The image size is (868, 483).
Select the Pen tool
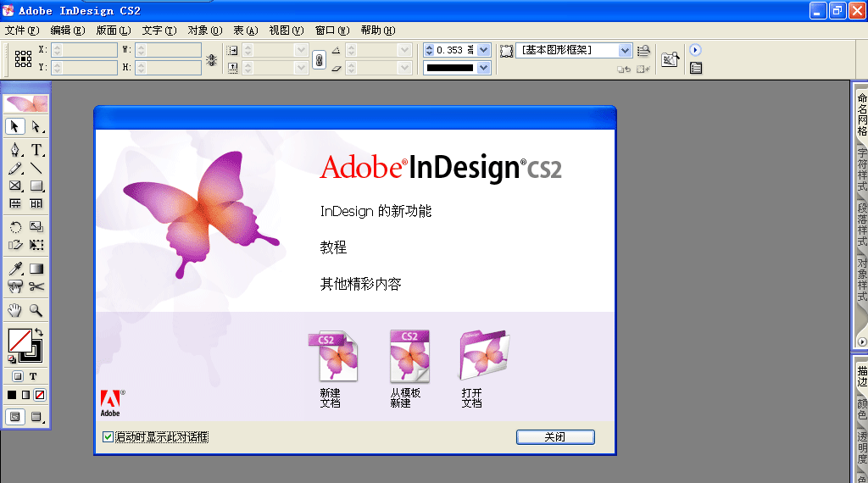point(15,150)
